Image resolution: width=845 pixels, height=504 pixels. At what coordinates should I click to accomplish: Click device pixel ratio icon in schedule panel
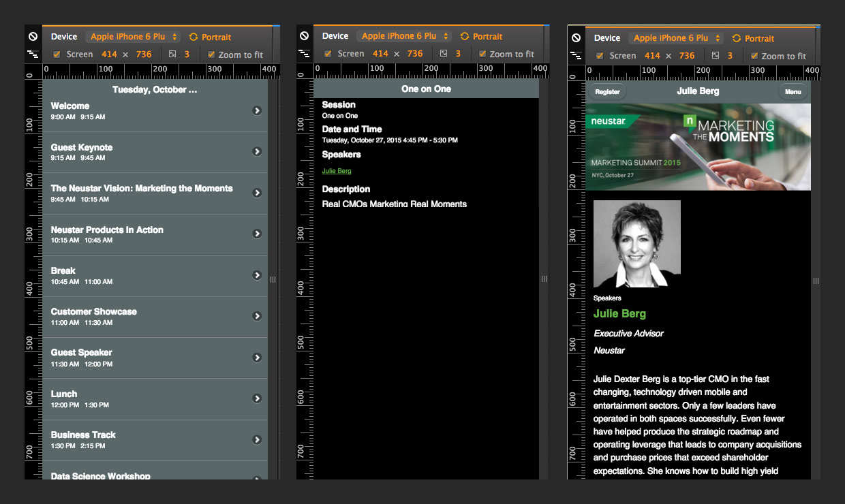tap(172, 54)
